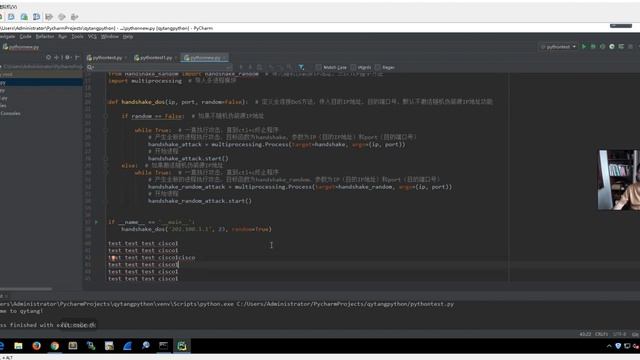Viewport: 640px width, 360px height.
Task: Click the Consoles item in project tree
Action: [x=11, y=113]
